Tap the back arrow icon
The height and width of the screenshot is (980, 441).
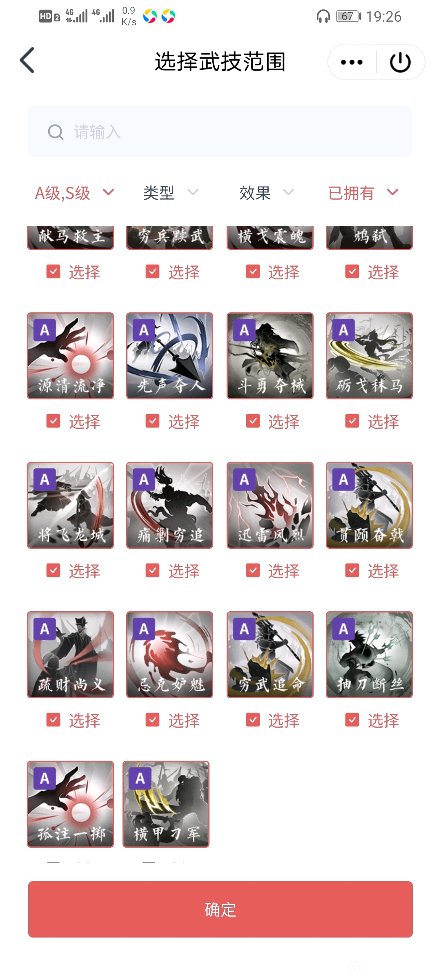click(27, 60)
